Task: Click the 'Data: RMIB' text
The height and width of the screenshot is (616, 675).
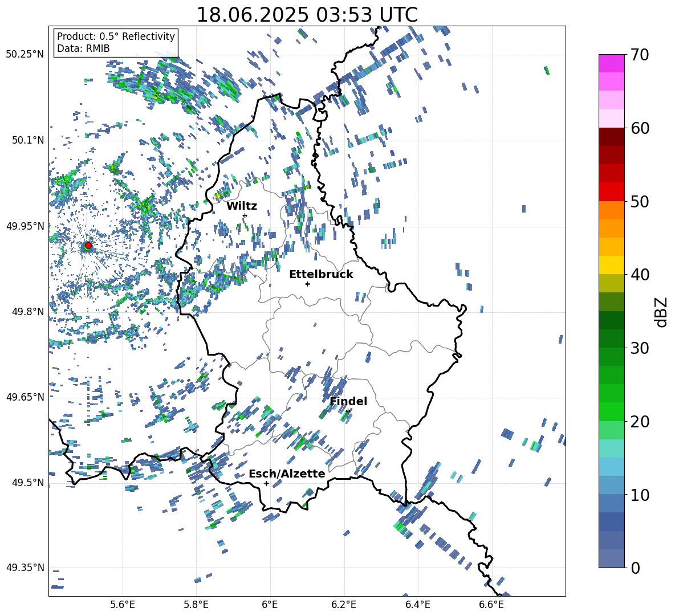Action: 83,48
